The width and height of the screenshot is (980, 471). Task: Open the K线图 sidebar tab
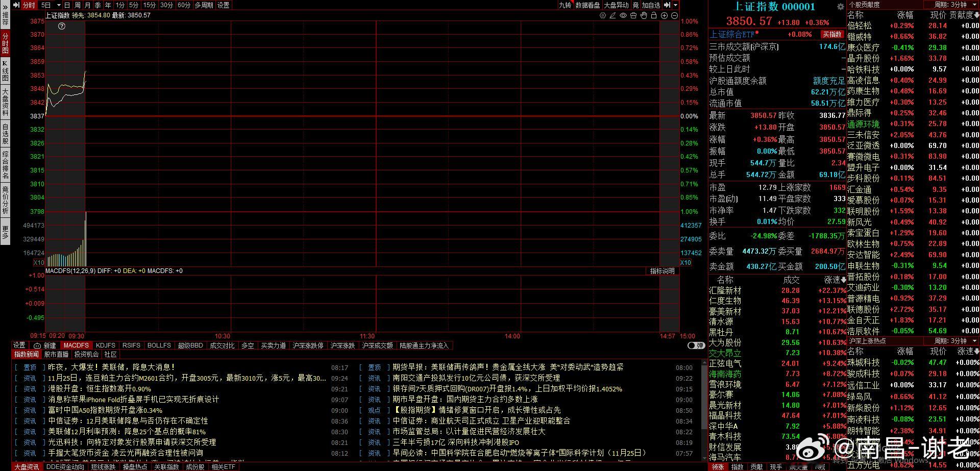click(x=5, y=70)
